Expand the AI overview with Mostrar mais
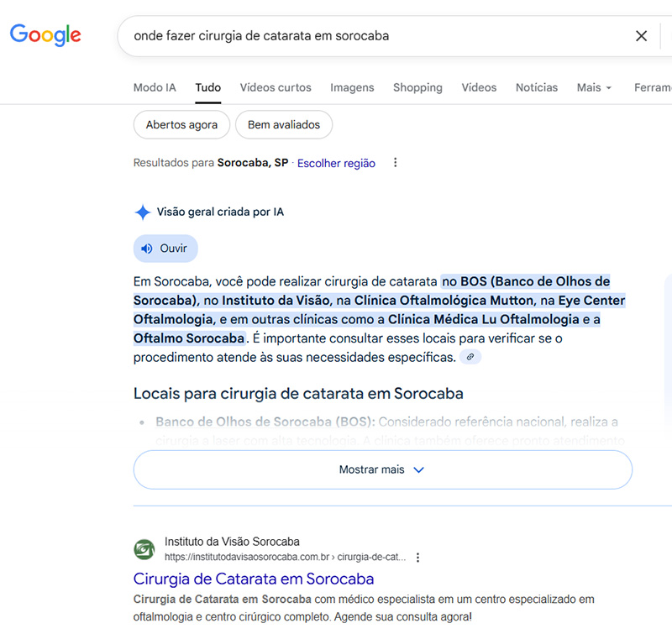 point(382,469)
